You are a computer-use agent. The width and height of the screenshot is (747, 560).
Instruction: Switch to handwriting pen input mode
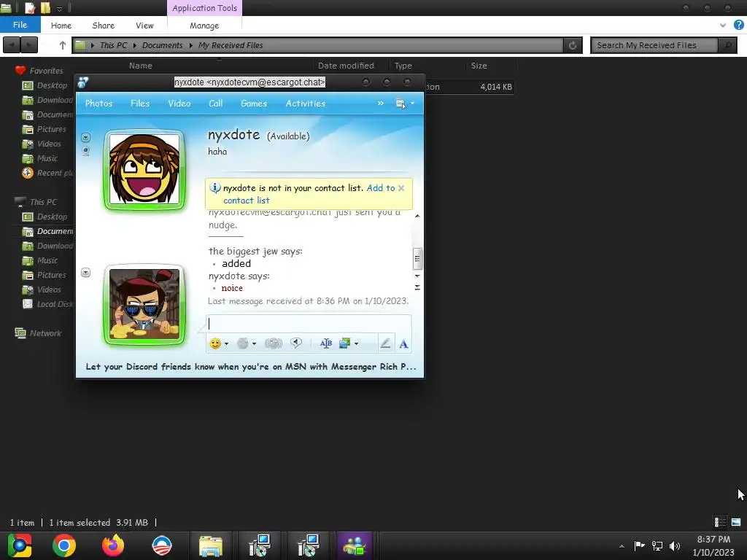[x=385, y=343]
